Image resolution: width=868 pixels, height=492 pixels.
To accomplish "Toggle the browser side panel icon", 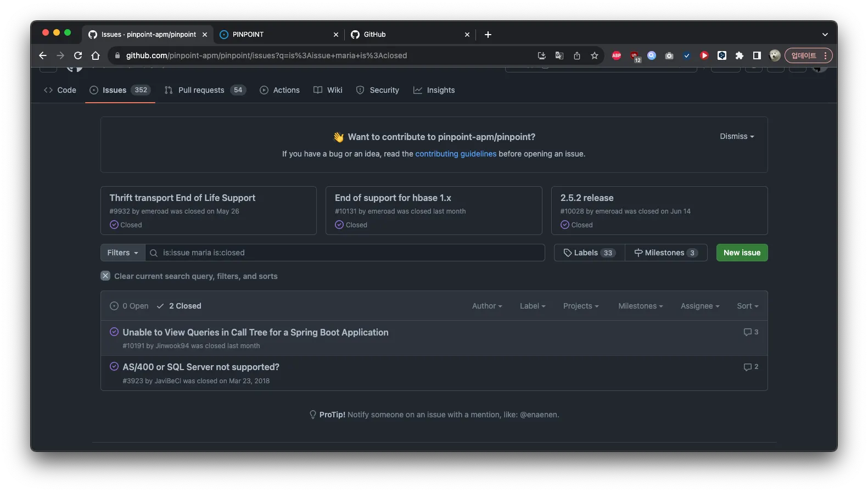I will 757,55.
